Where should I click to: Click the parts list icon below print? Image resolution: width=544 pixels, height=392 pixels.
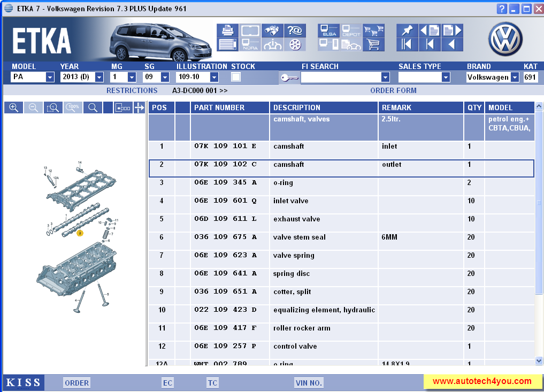227,45
